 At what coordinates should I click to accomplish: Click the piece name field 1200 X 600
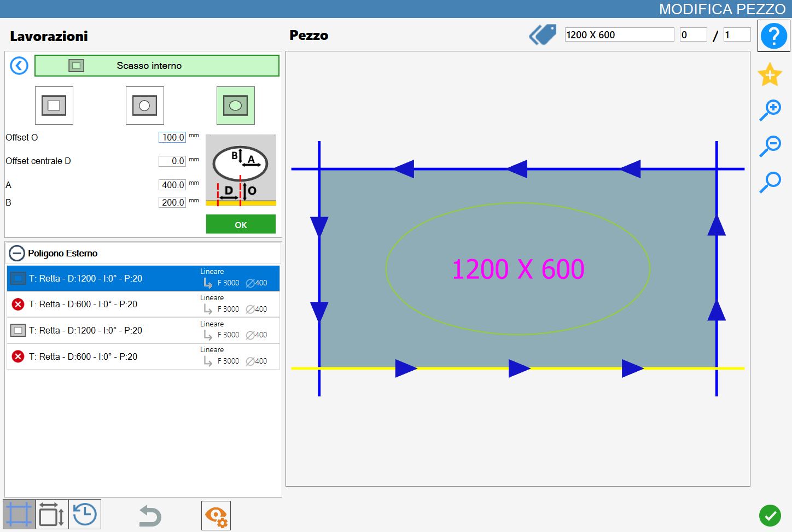click(x=619, y=34)
